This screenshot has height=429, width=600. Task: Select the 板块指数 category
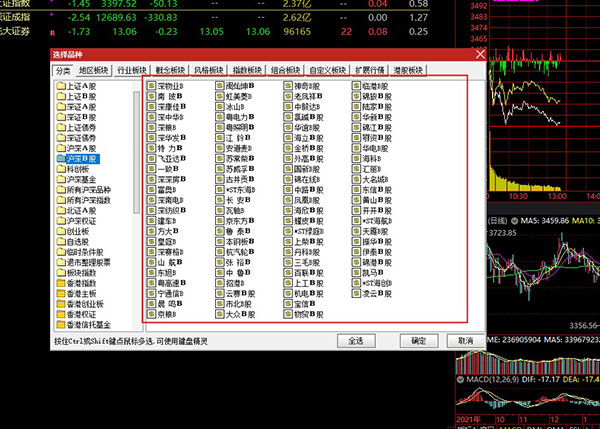click(x=81, y=273)
